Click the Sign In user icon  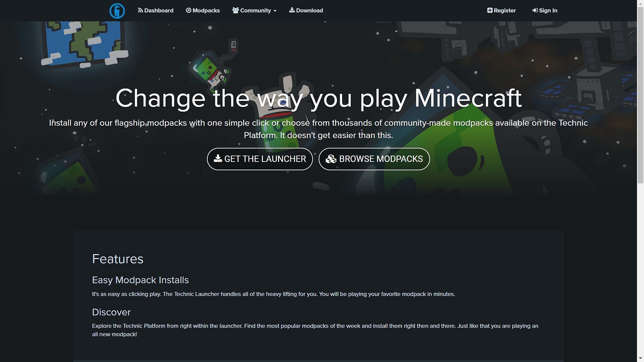(x=535, y=10)
